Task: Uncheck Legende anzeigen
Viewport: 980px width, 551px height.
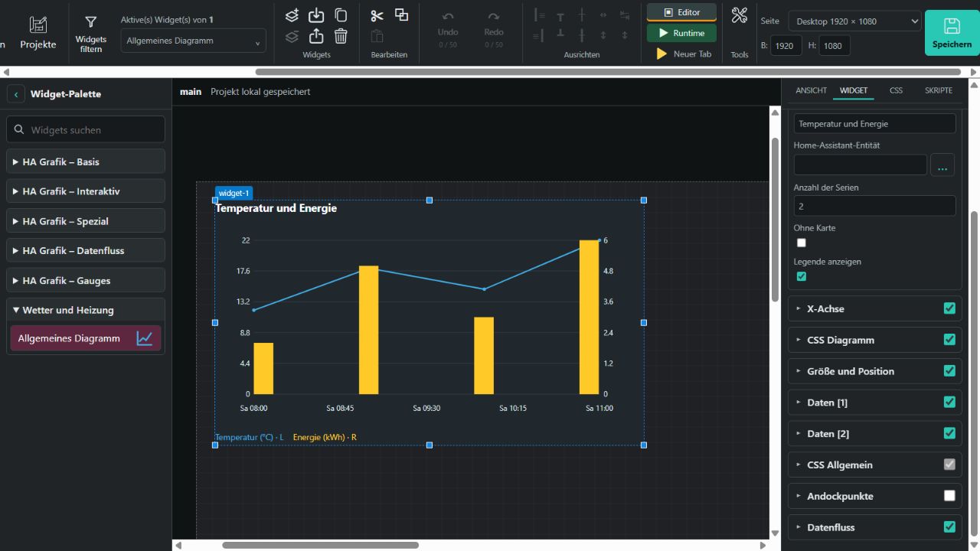Action: coord(802,276)
